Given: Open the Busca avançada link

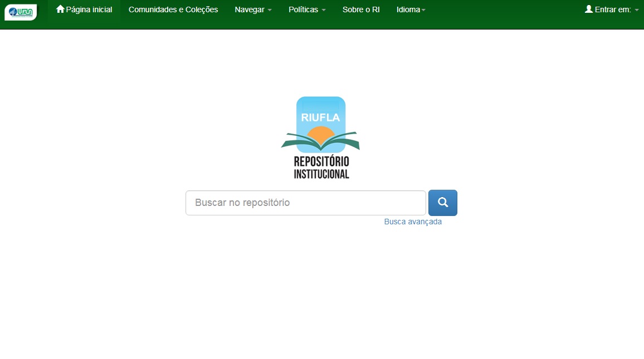Looking at the screenshot, I should click(413, 222).
